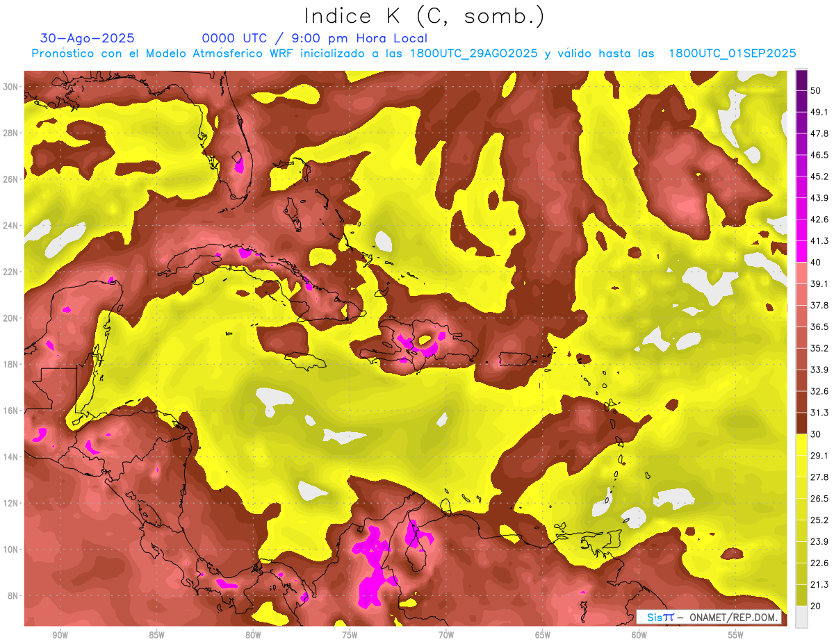Click legend value "22.6"
Screen dimensions: 834x644
pyautogui.click(x=819, y=563)
